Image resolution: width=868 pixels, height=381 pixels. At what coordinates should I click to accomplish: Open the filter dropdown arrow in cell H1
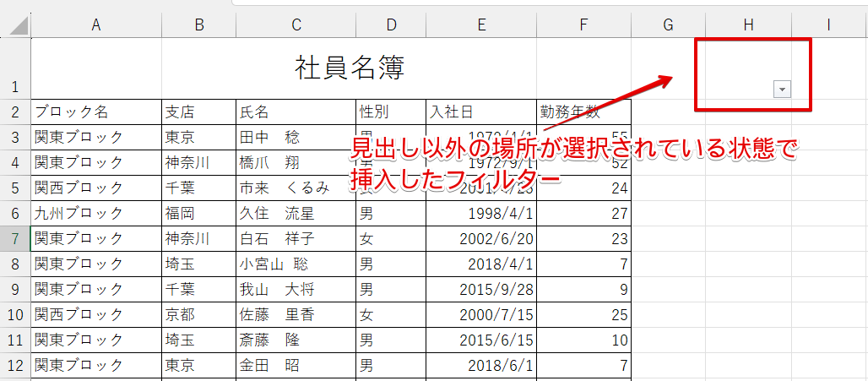pos(782,89)
